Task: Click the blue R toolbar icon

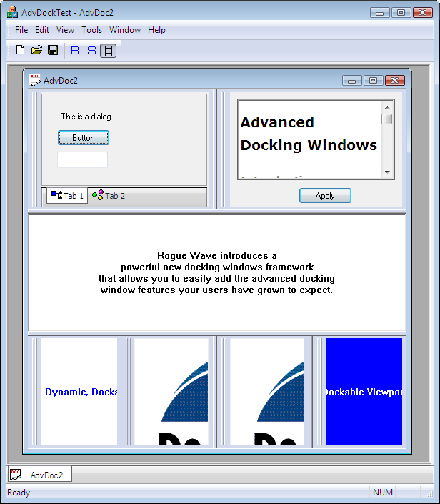Action: [x=75, y=50]
